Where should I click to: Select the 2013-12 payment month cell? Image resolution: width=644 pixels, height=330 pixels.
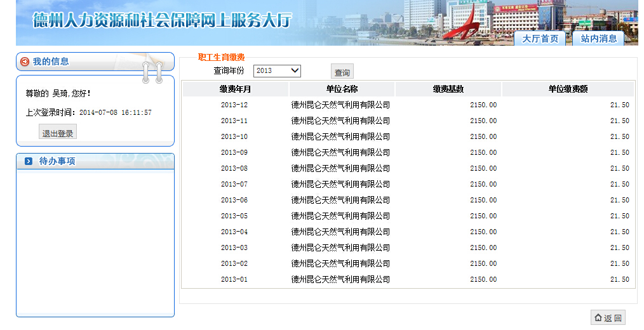pos(234,105)
